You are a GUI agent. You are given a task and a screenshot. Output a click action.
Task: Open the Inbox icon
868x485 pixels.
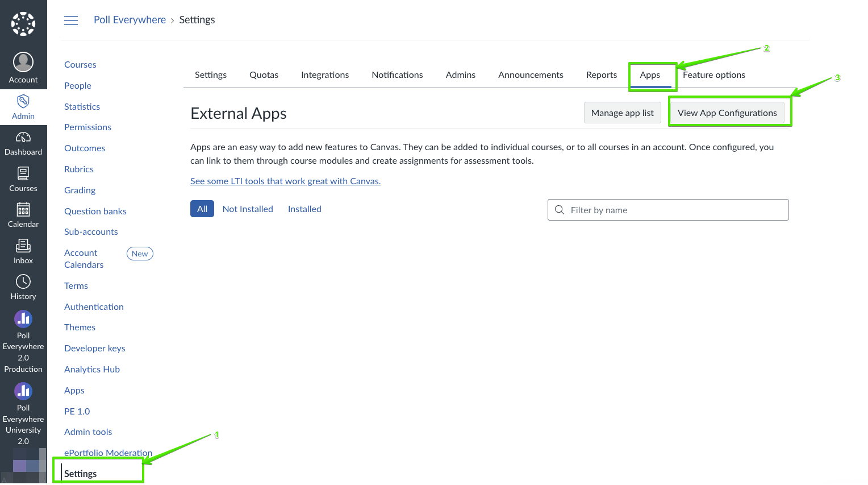(23, 246)
